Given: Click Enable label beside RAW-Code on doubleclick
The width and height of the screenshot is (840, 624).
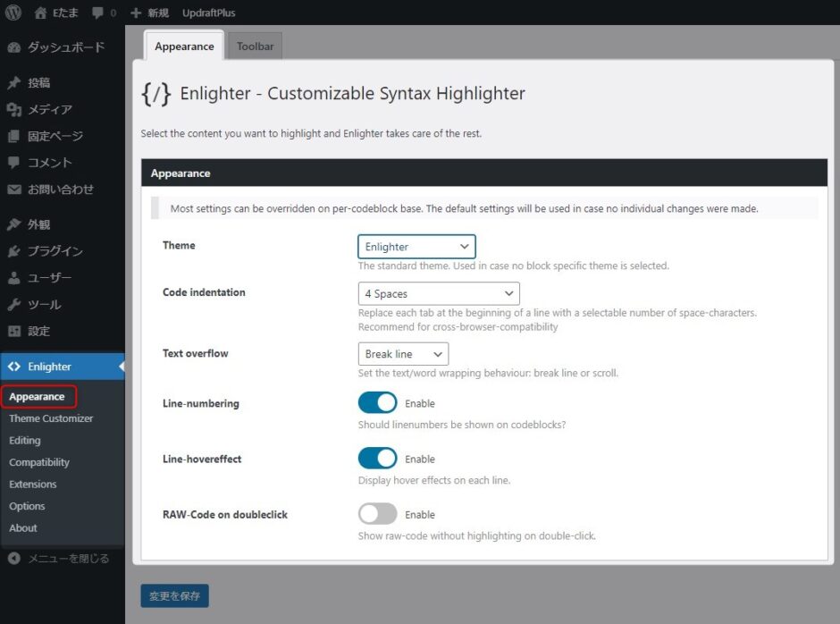Looking at the screenshot, I should click(x=419, y=515).
